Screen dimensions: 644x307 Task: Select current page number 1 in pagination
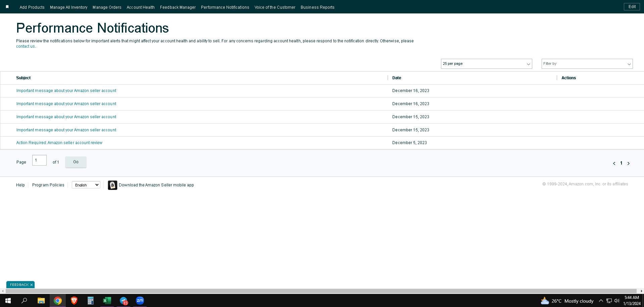tap(621, 163)
